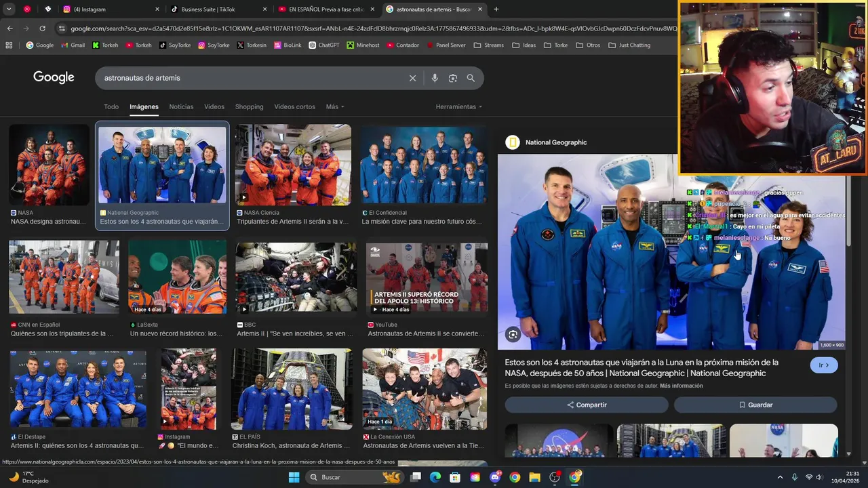Image resolution: width=868 pixels, height=488 pixels.
Task: Open File Explorer from taskbar
Action: click(x=534, y=477)
